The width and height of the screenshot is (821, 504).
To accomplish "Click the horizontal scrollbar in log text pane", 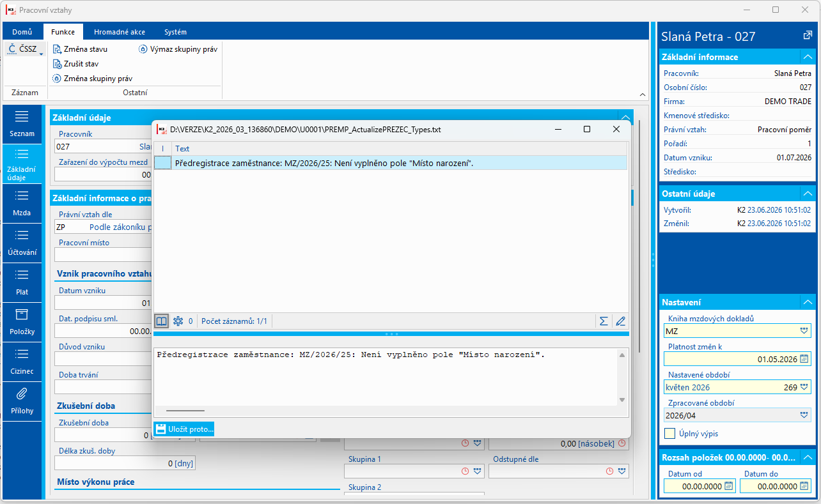I will coord(185,411).
